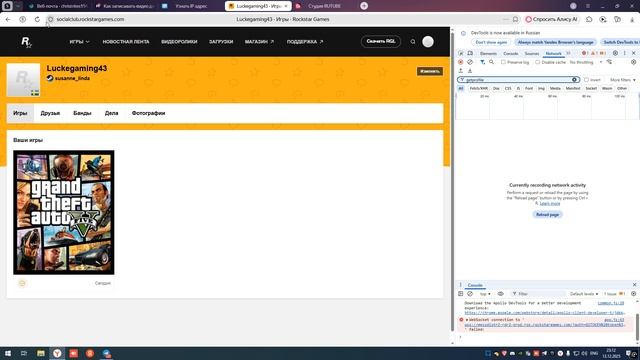
Task: Stop recording network log red button
Action: coord(461,62)
